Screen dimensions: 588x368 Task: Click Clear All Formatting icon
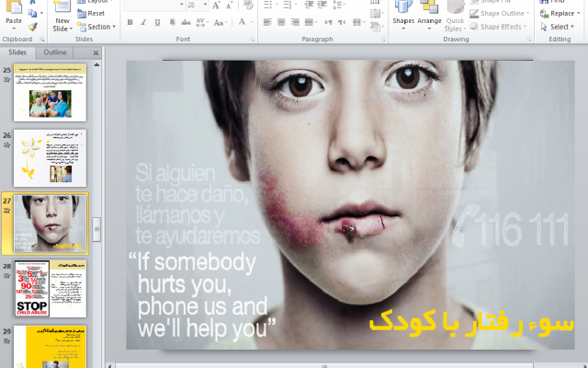click(248, 5)
